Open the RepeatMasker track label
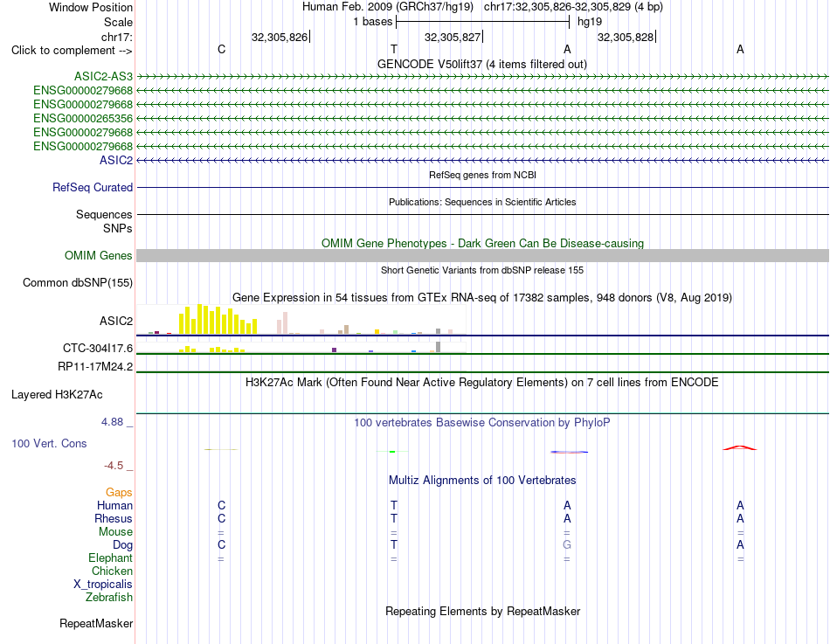This screenshot has height=644, width=830. tap(96, 624)
